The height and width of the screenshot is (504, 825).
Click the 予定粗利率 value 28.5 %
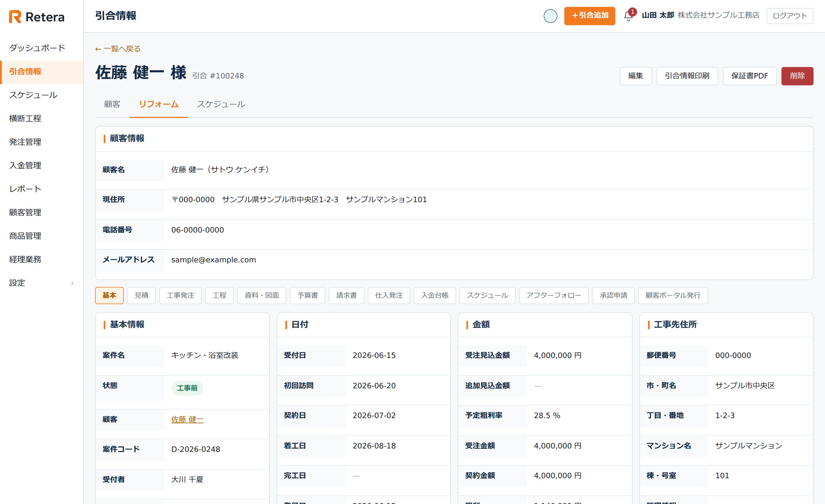click(547, 415)
